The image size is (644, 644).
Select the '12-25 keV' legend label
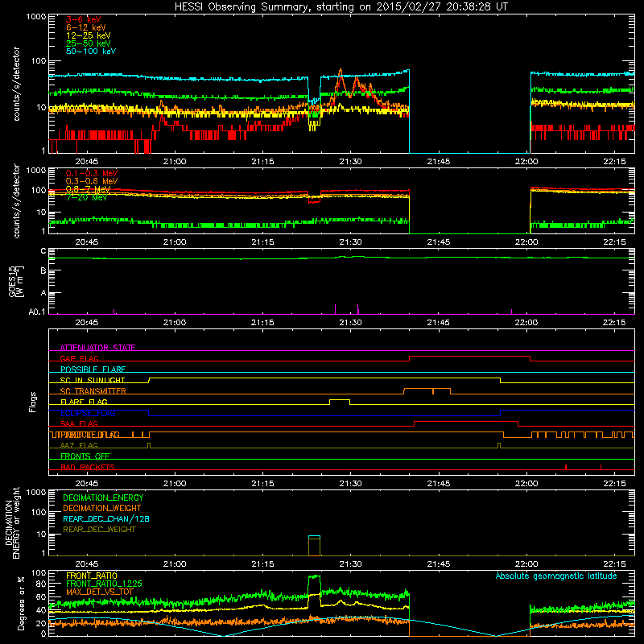(x=89, y=35)
